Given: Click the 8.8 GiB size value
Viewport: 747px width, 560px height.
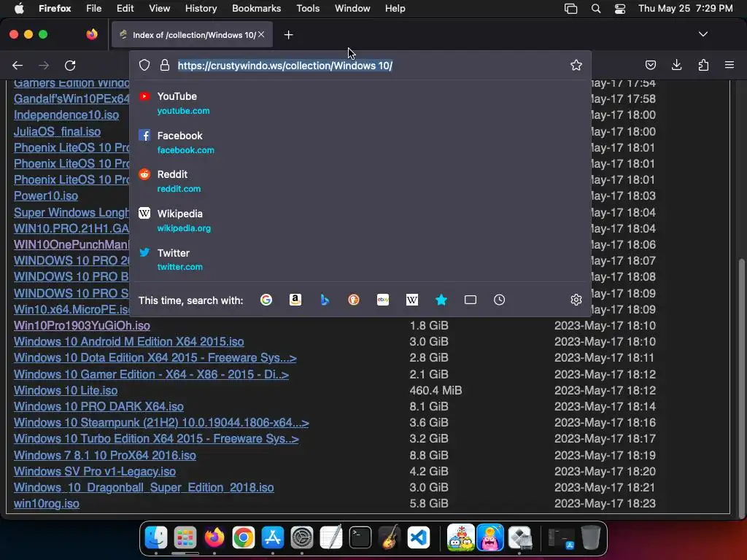Looking at the screenshot, I should 429,455.
